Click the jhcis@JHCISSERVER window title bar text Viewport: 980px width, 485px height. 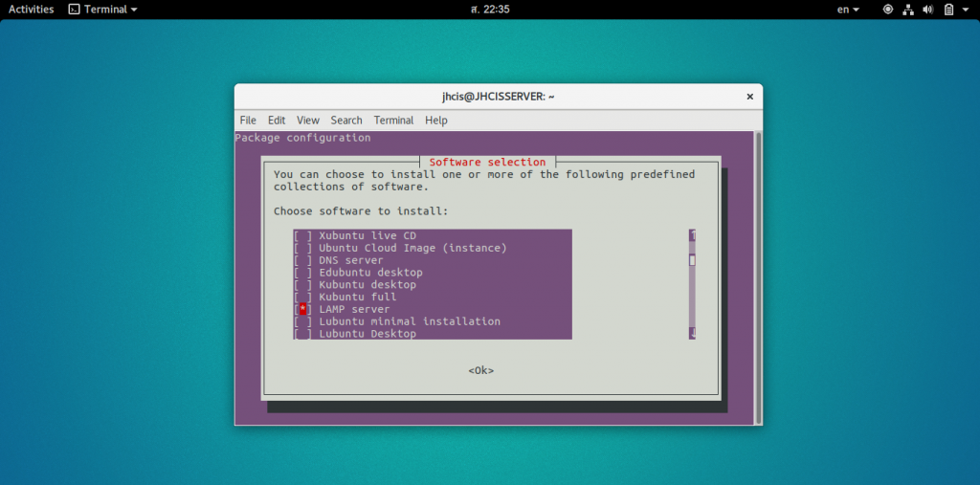tap(498, 97)
